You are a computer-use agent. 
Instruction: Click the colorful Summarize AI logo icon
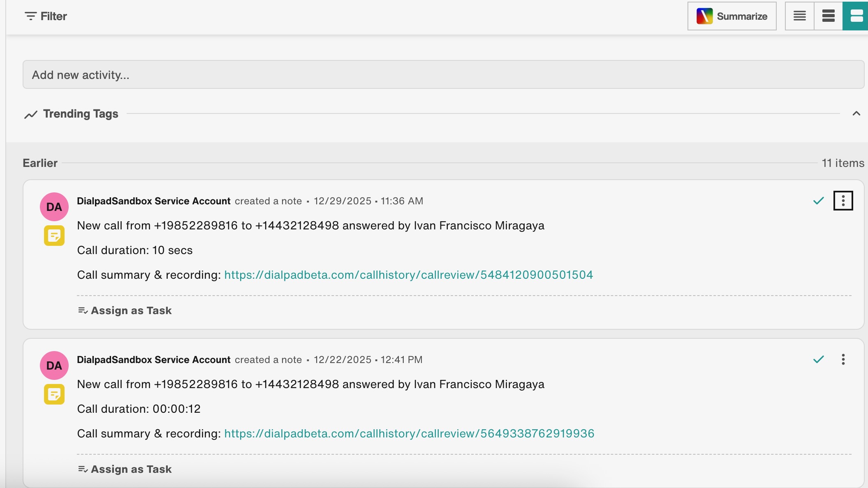pos(704,16)
